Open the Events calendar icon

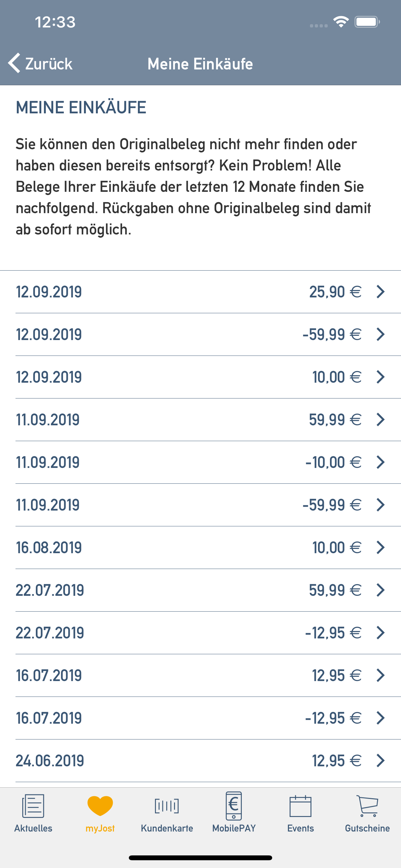(301, 806)
